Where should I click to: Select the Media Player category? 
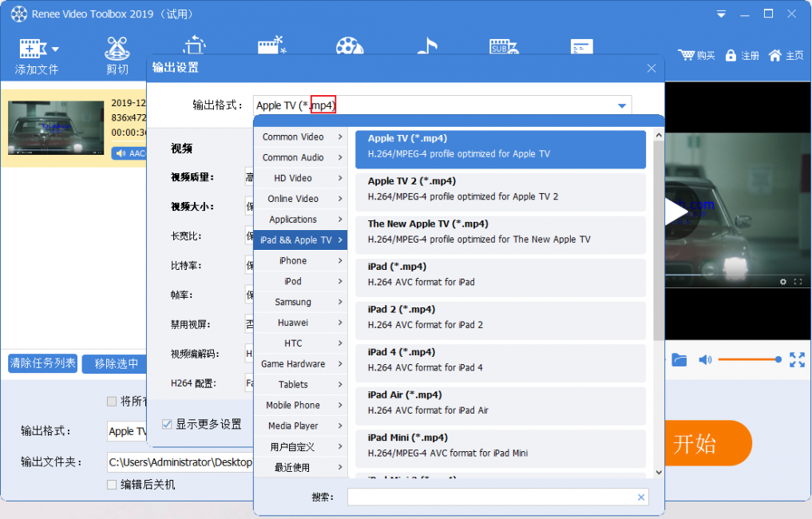300,426
